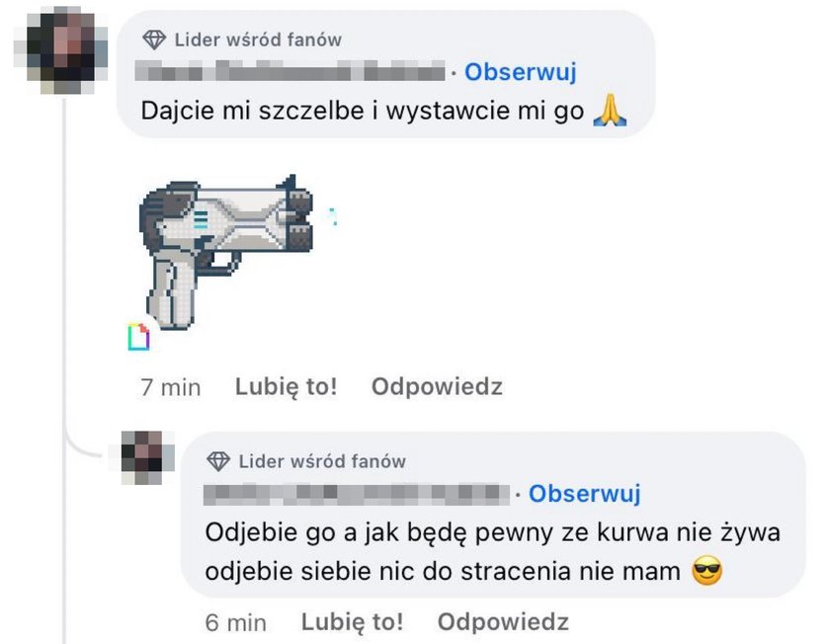This screenshot has width=830, height=644.
Task: Like the reply with Lubię to!
Action: (352, 621)
